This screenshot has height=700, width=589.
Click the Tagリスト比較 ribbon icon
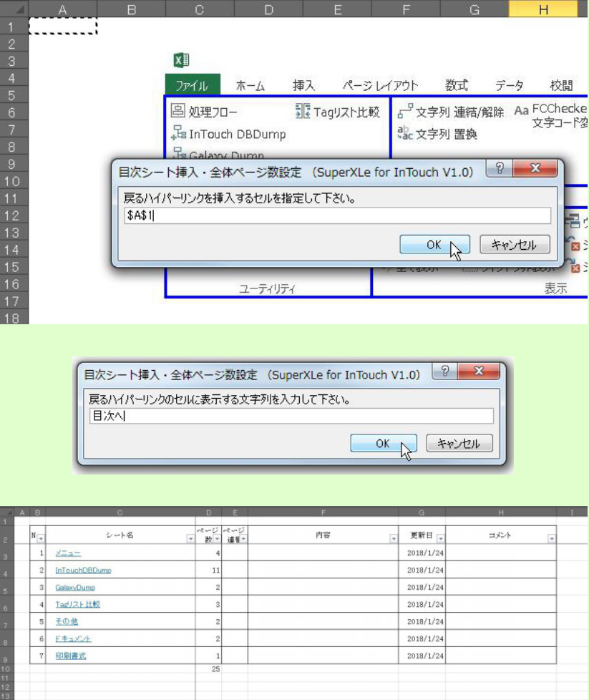(x=302, y=111)
